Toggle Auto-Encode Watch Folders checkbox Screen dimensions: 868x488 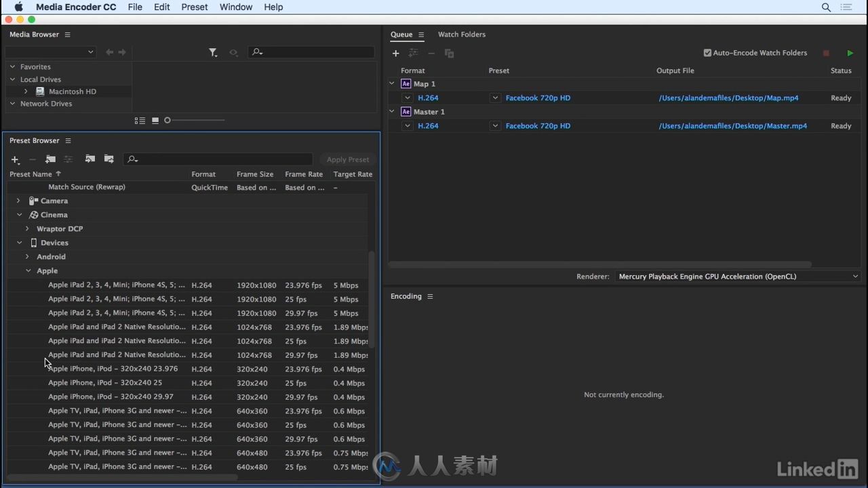[x=707, y=53]
